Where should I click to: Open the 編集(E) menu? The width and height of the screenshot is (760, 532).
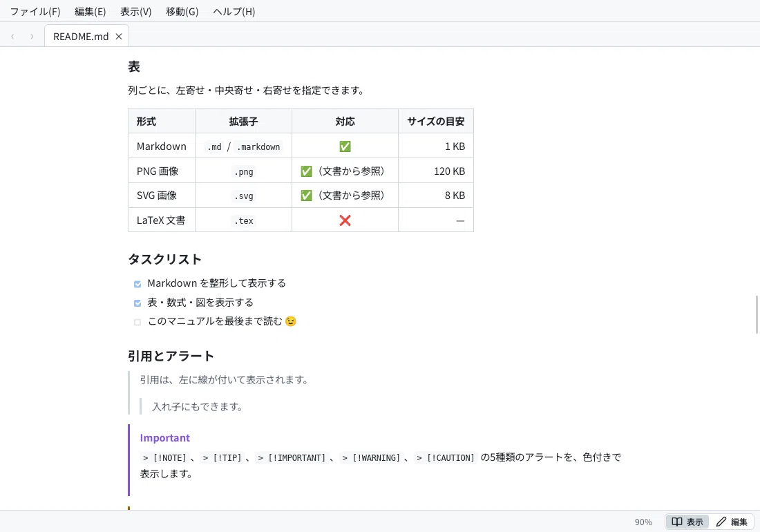[90, 12]
